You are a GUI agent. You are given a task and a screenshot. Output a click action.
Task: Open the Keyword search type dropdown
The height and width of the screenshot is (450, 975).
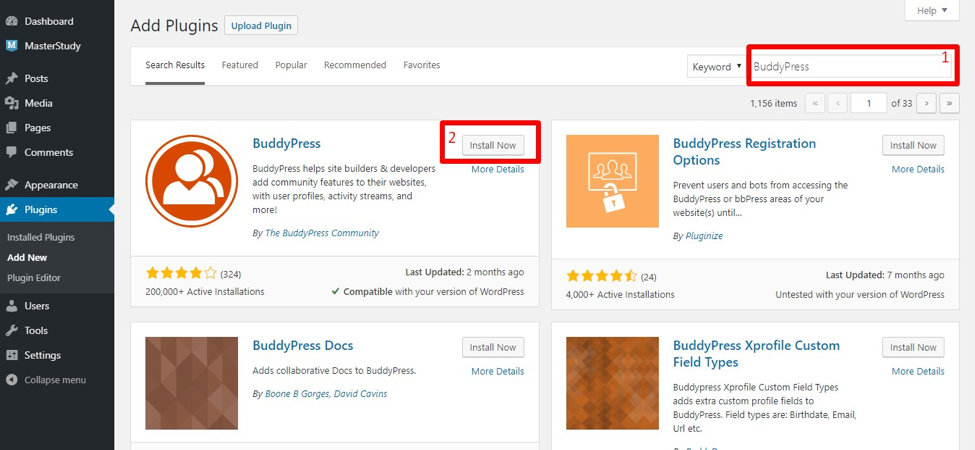(x=716, y=67)
